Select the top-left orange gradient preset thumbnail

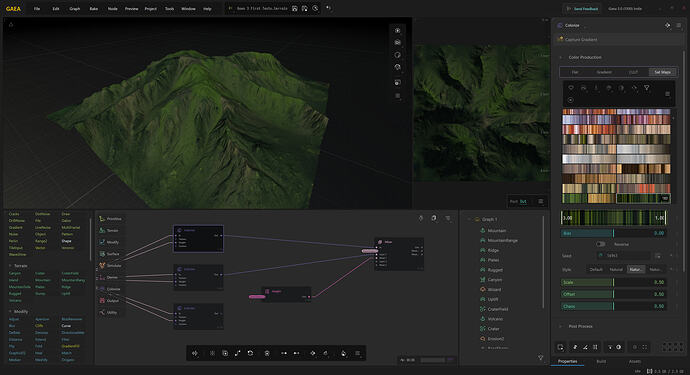[x=589, y=111]
